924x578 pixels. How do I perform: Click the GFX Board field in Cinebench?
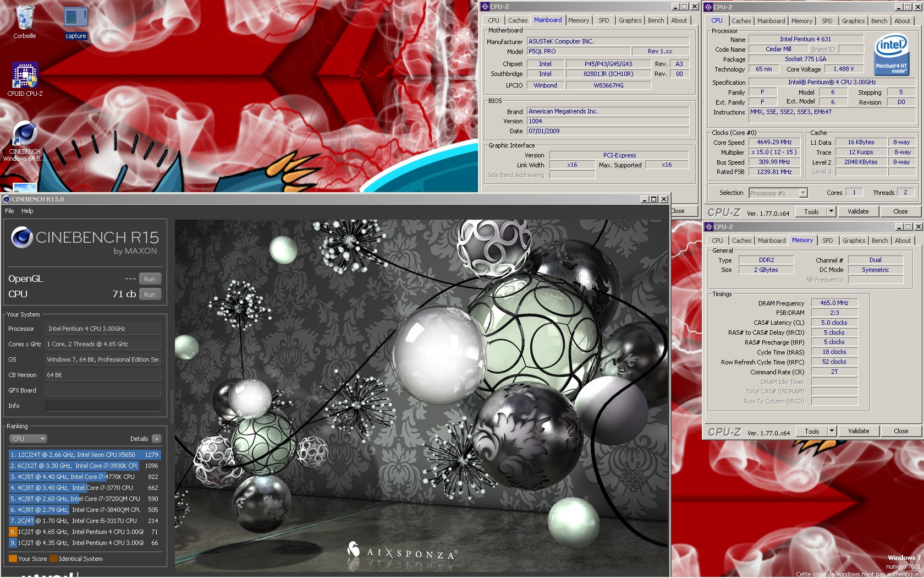(103, 390)
